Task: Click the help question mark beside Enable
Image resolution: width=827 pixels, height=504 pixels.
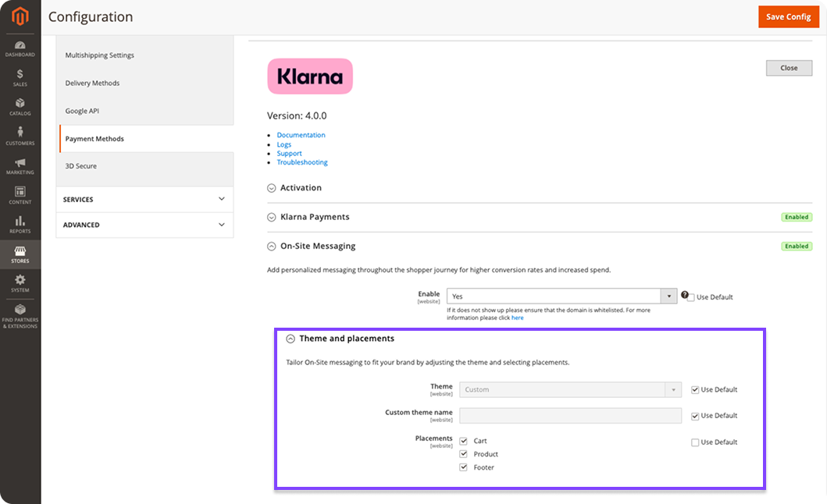Action: tap(685, 296)
